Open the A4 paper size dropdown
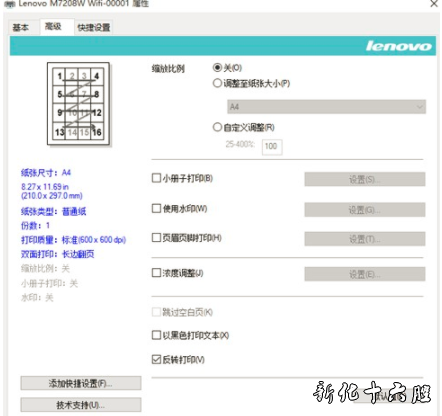 click(x=327, y=107)
